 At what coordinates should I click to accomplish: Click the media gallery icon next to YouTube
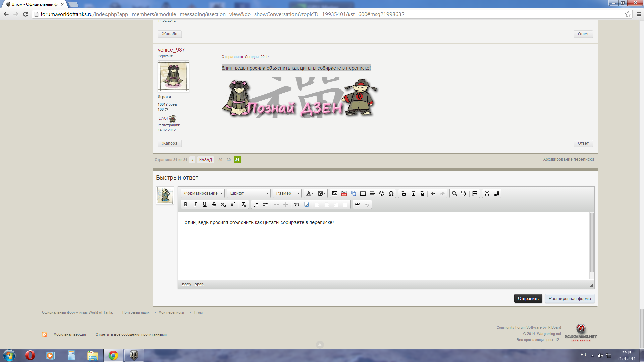click(354, 193)
